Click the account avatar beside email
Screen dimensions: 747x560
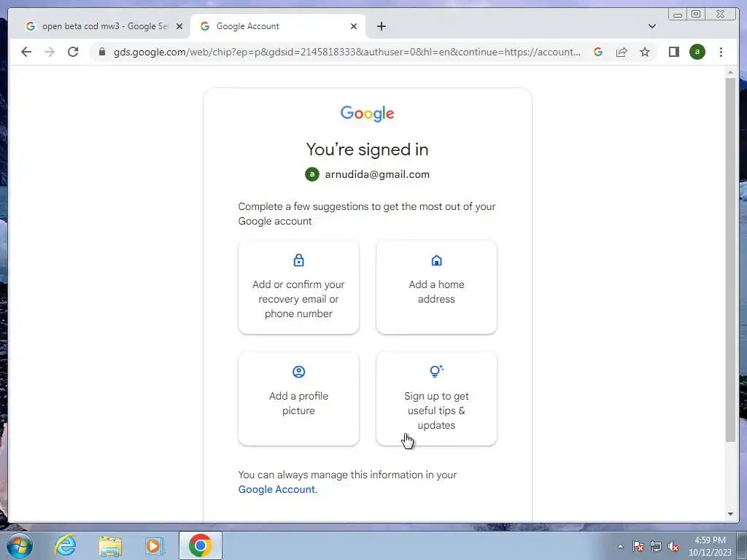pyautogui.click(x=312, y=174)
